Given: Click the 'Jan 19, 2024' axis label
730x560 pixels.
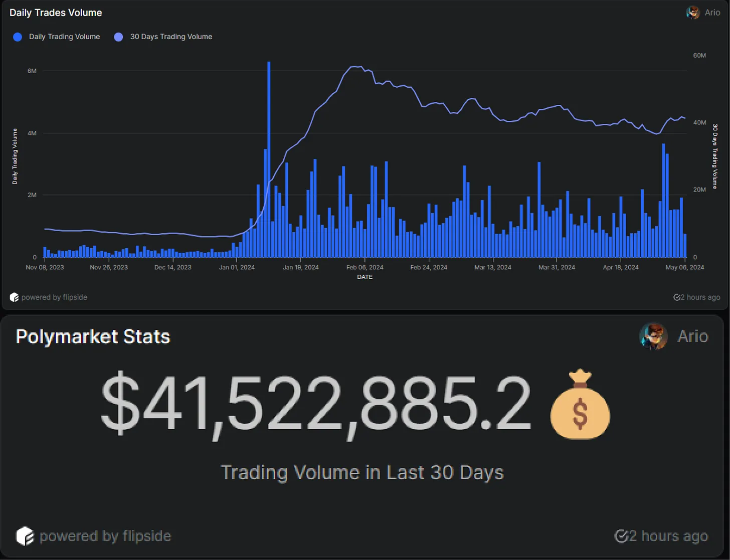Looking at the screenshot, I should pos(301,267).
